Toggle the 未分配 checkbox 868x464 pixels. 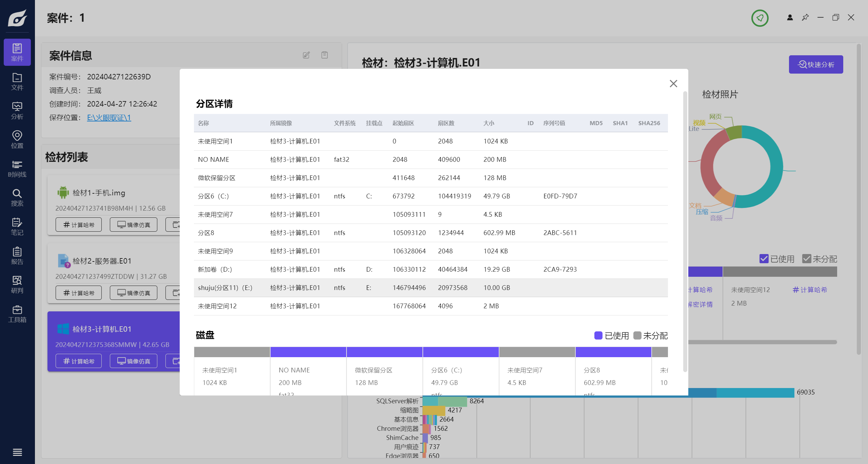click(x=807, y=259)
